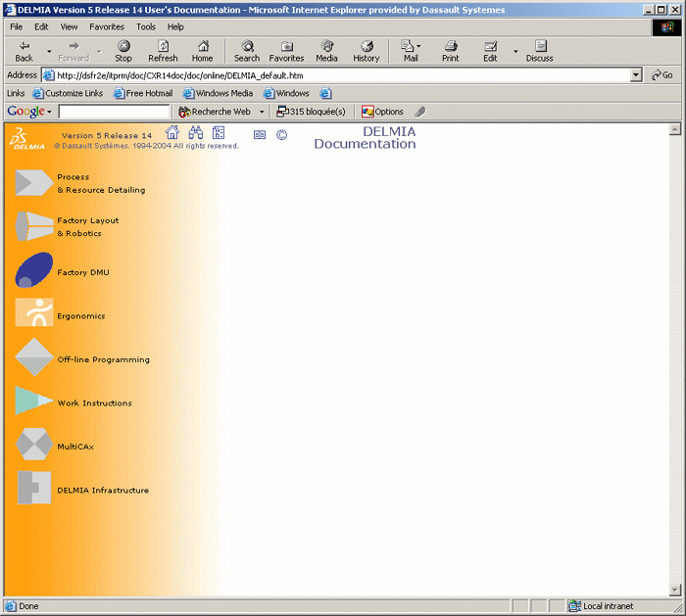Expand the Edit button dropdown arrow

pos(515,52)
